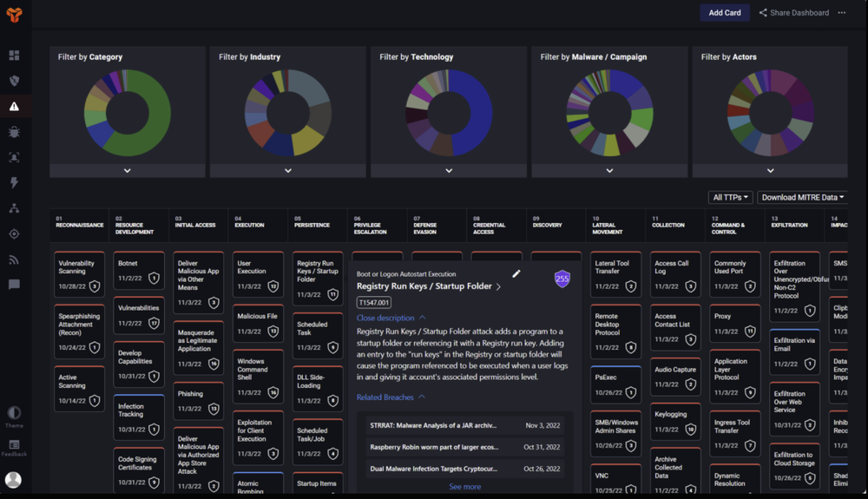
Task: Click the T1547.001 technique ID tag
Action: coord(374,303)
